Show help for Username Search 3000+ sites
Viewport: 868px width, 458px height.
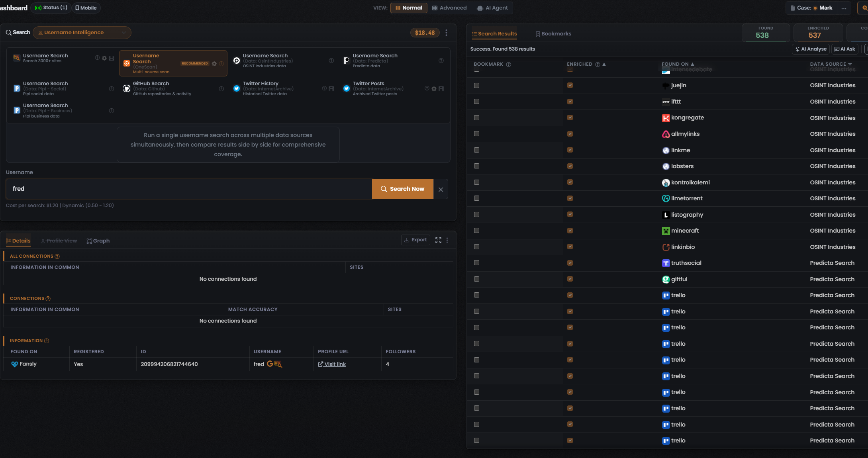[x=97, y=58]
